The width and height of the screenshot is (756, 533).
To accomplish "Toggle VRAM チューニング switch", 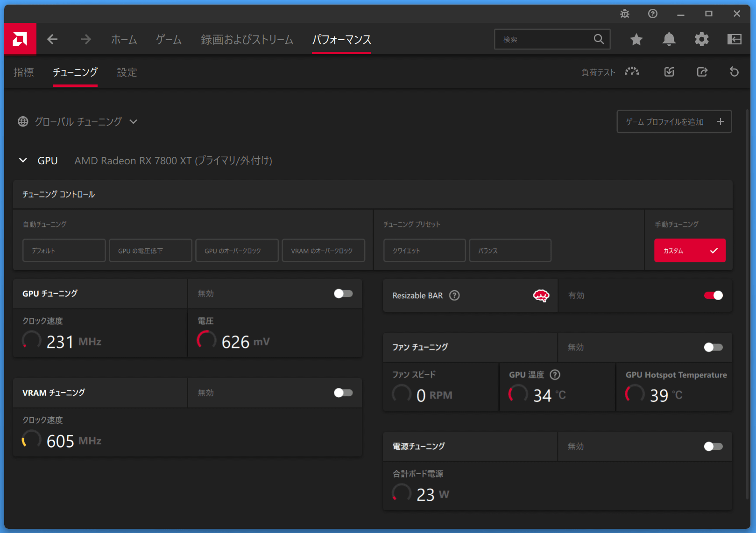I will pos(343,393).
